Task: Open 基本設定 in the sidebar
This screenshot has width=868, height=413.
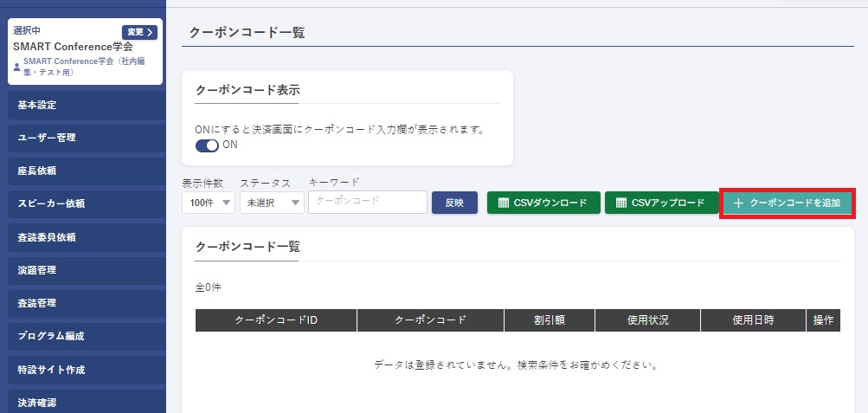Action: click(85, 105)
